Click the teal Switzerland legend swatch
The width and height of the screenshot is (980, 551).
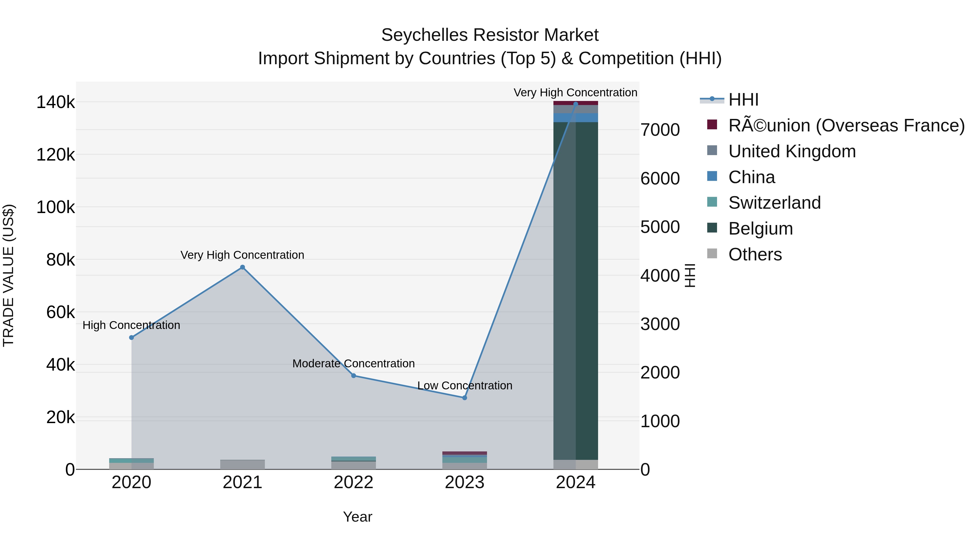pos(712,202)
